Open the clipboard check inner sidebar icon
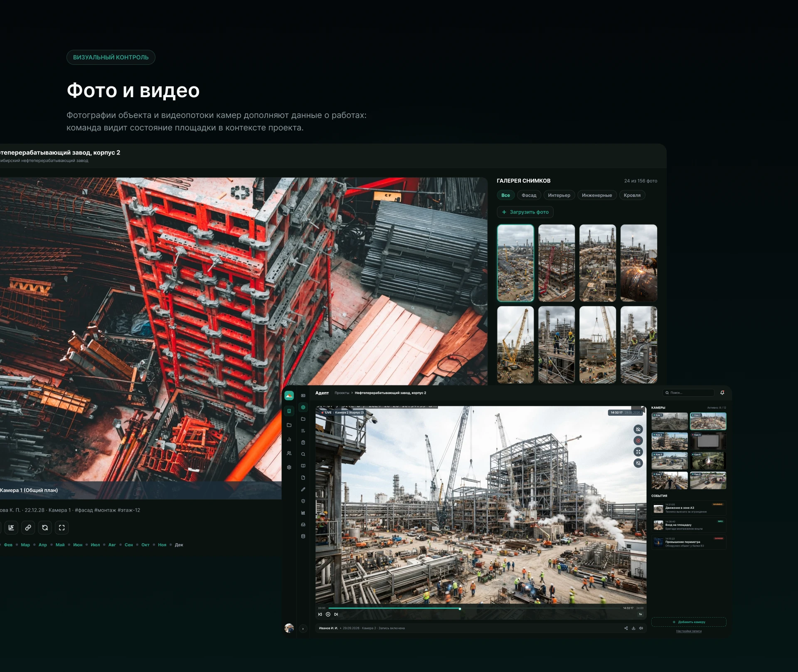This screenshot has height=672, width=798. pos(303,443)
